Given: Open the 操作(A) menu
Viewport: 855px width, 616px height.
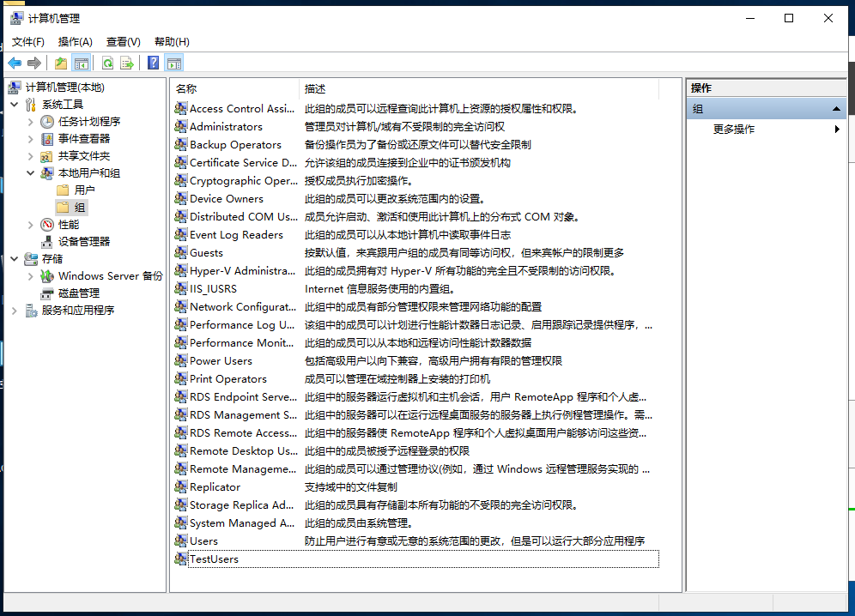Looking at the screenshot, I should point(76,42).
